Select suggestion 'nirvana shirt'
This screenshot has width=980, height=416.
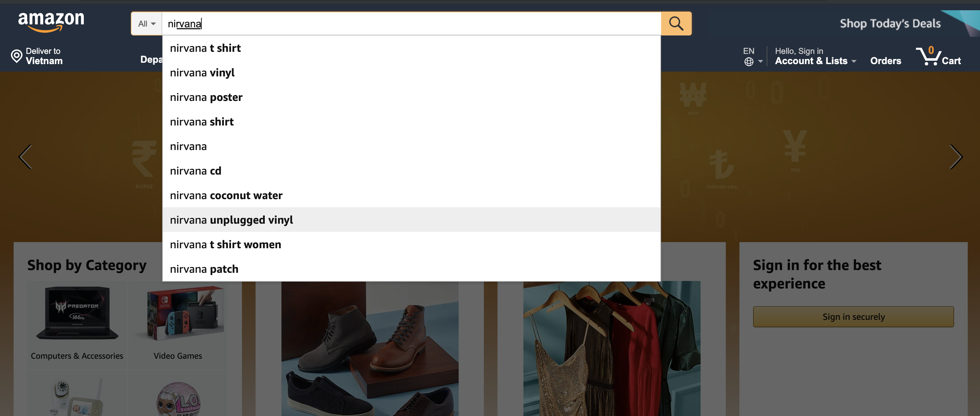point(411,121)
